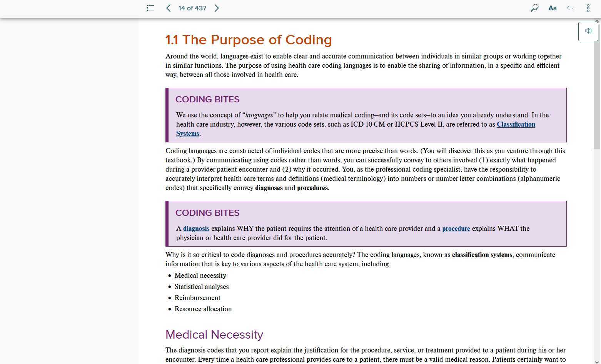Select the page indicator showing 14 of 437
The height and width of the screenshot is (364, 601).
click(x=192, y=8)
